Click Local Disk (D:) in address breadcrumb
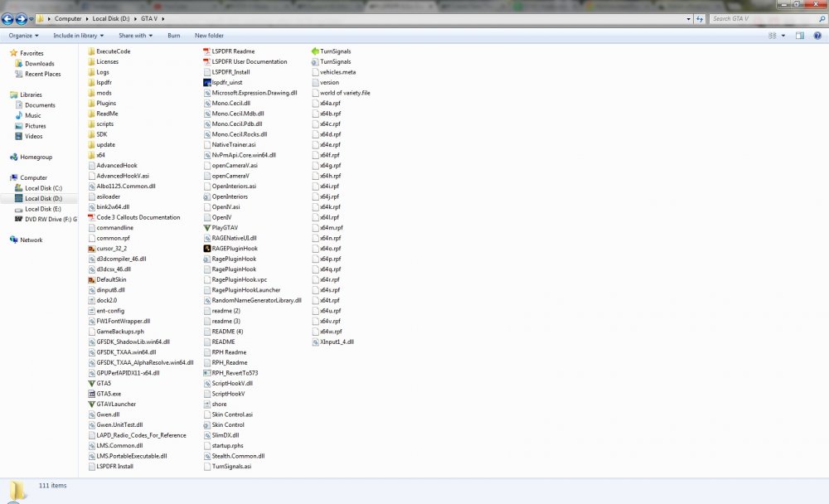Image resolution: width=829 pixels, height=504 pixels. (111, 18)
